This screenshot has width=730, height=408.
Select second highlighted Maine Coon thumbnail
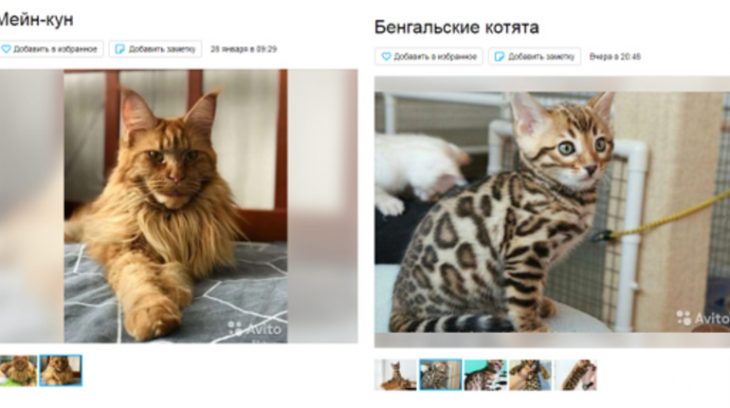pyautogui.click(x=61, y=371)
